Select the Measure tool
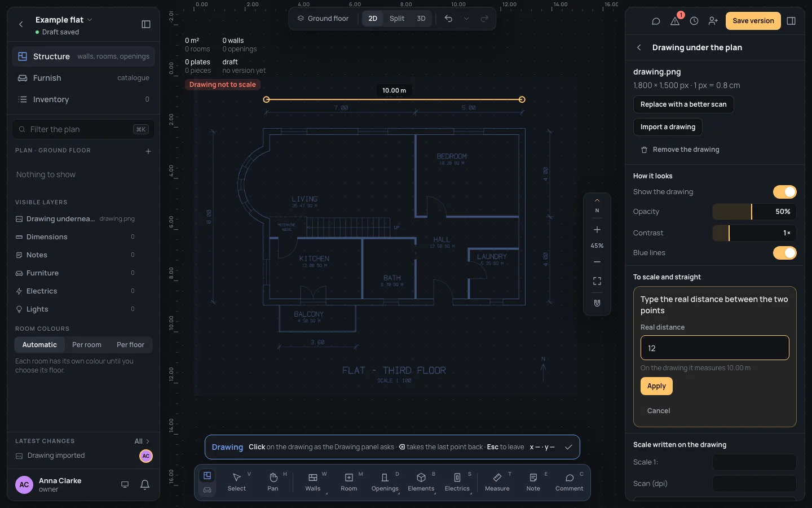The image size is (812, 508). [497, 483]
